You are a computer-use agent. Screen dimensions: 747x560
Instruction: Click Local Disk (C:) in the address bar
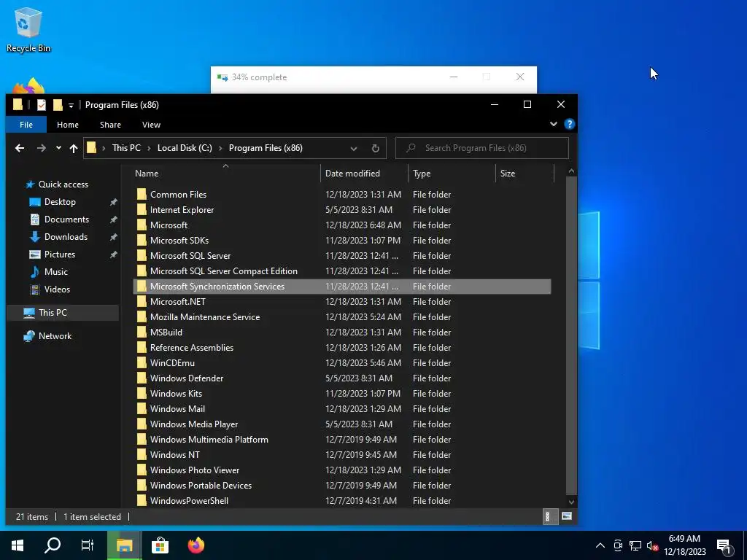point(185,148)
